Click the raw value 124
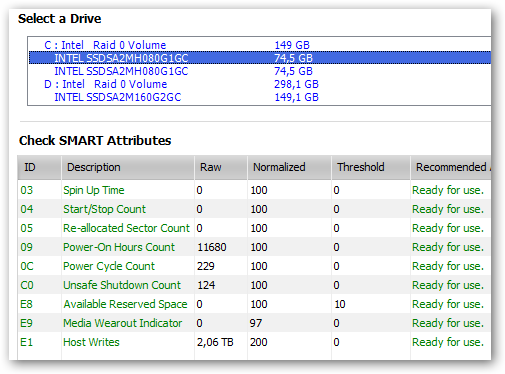This screenshot has height=374, width=505. click(206, 285)
